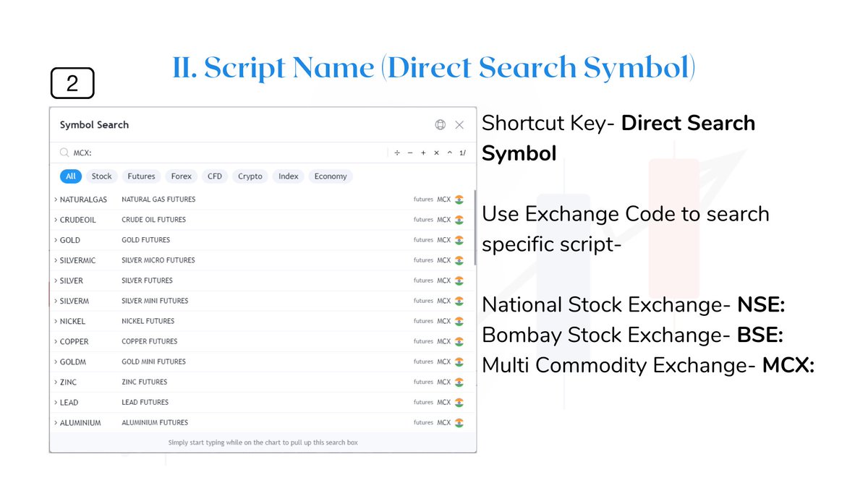
Task: Insert division operator into symbol search
Action: 397,153
